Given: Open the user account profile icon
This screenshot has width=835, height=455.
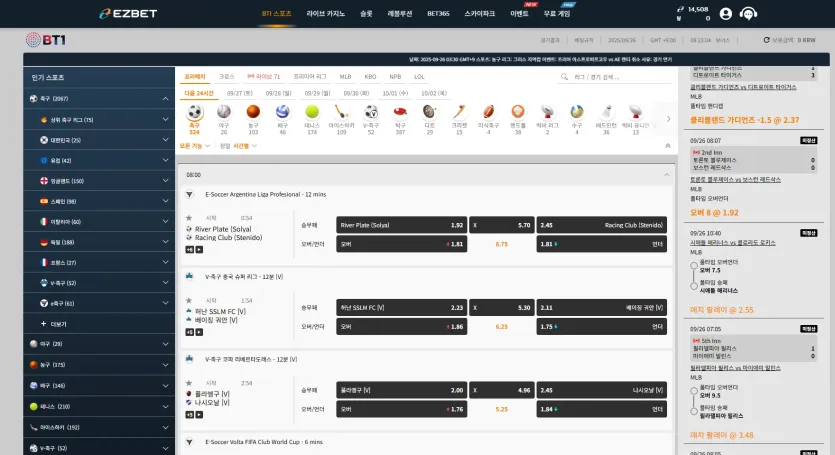Looking at the screenshot, I should pos(725,14).
